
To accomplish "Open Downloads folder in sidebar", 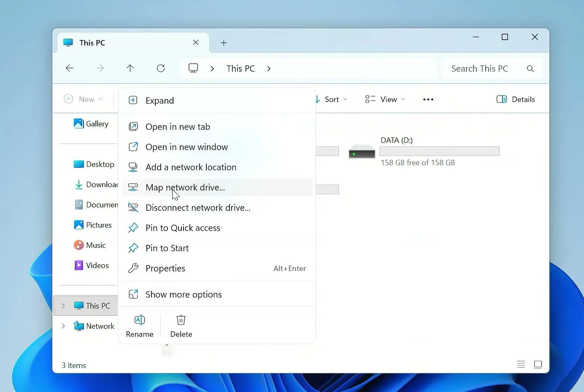I will coord(96,185).
